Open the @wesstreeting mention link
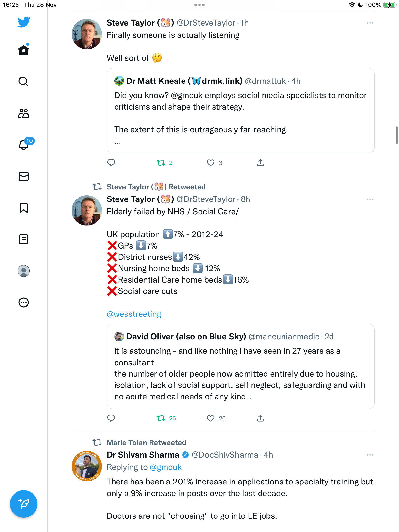 point(134,314)
